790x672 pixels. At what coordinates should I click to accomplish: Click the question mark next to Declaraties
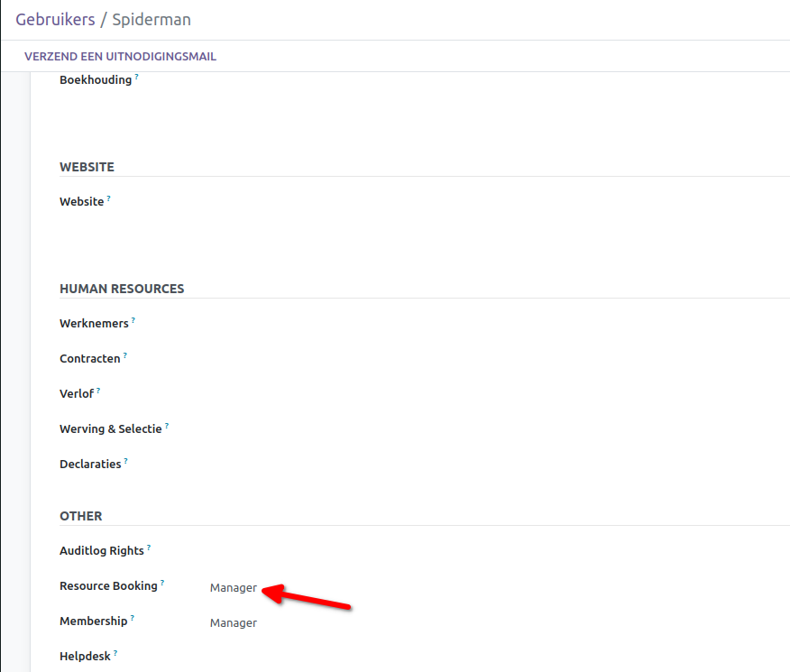[126, 461]
